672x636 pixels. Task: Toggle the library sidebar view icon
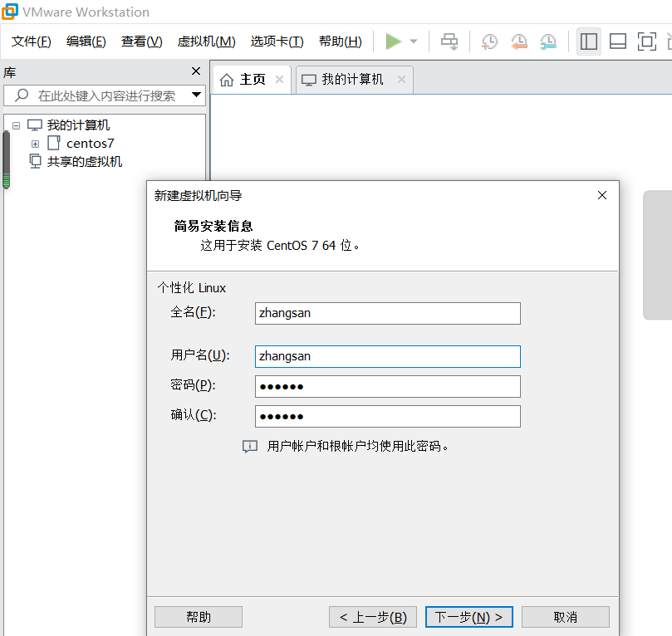click(x=589, y=42)
